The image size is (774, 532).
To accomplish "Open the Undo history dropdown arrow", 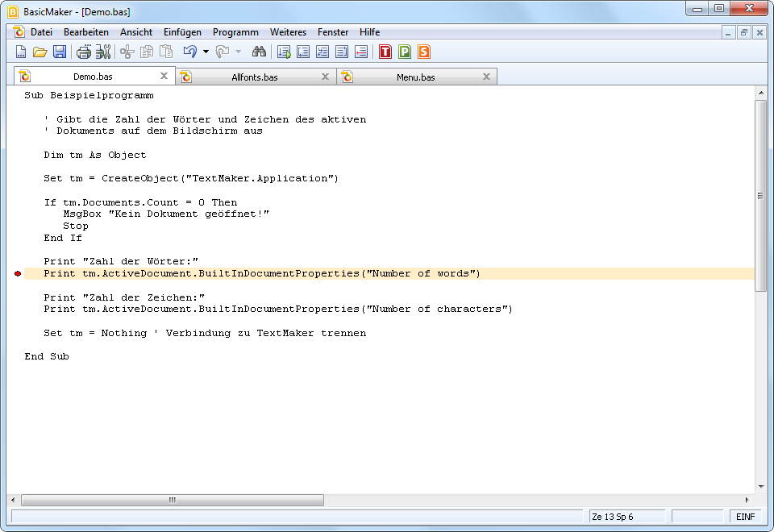I will click(206, 51).
